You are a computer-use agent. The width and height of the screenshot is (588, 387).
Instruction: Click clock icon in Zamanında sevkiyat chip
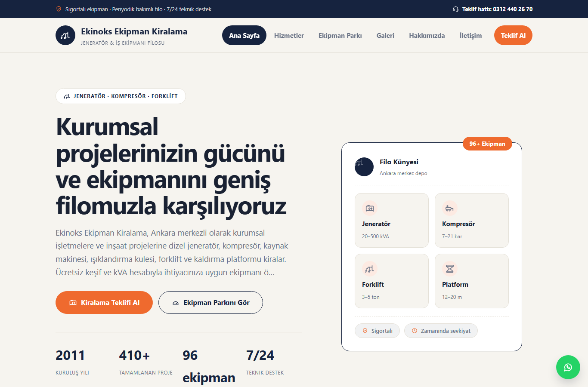point(415,331)
